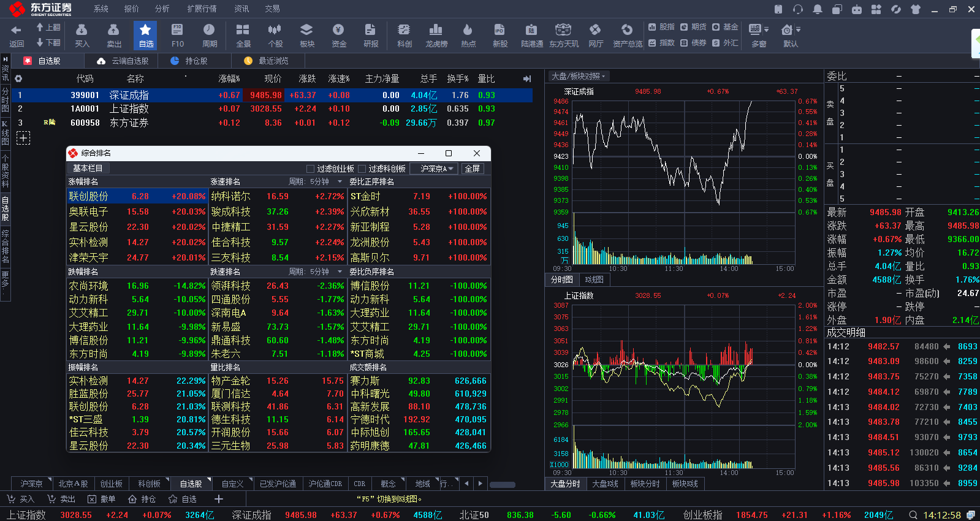Enable the 过滤科创板 checkbox
Image resolution: width=980 pixels, height=521 pixels.
point(362,169)
